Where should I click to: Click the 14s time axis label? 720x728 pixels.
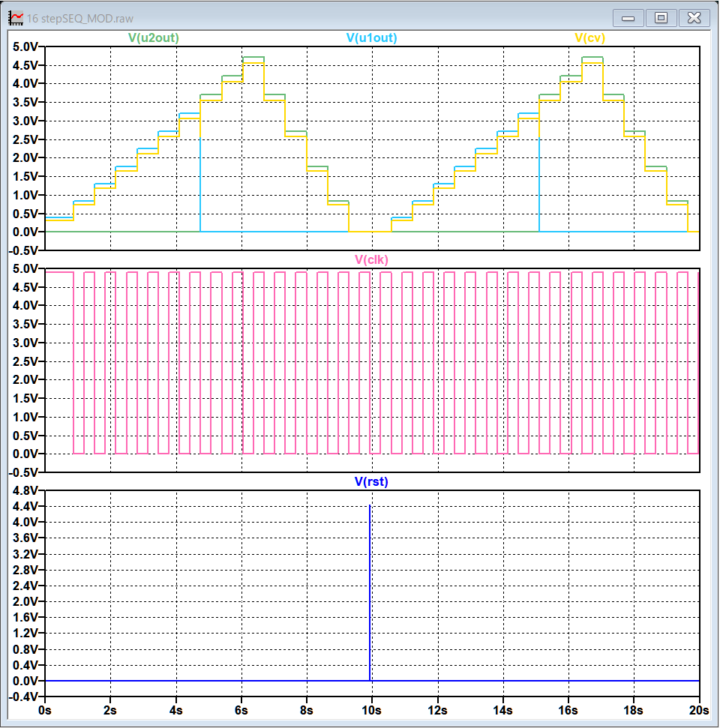pos(502,710)
